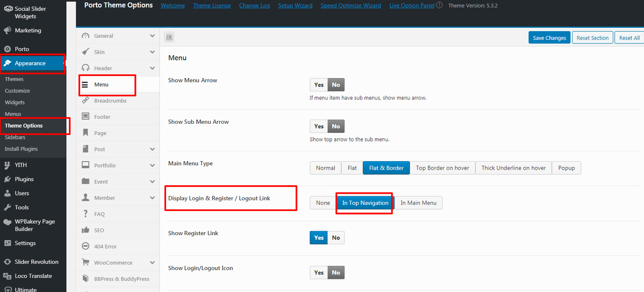Expand the Member section chevron
Screen dimensions: 644x292
point(152,197)
